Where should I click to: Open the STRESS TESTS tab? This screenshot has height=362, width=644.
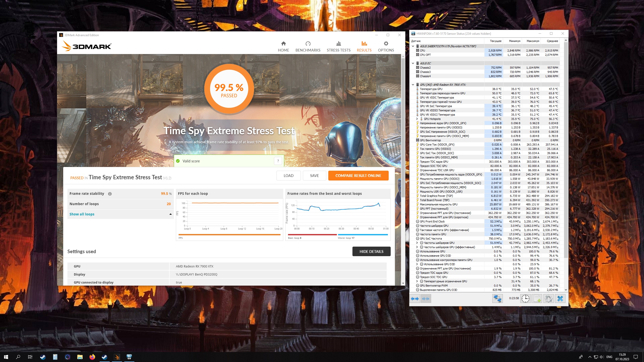tap(338, 47)
